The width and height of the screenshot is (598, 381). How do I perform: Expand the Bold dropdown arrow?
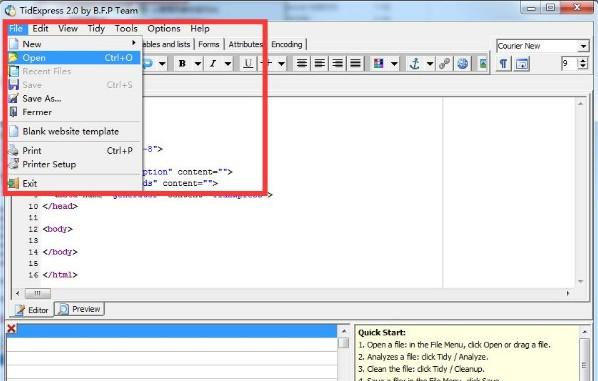[x=198, y=63]
